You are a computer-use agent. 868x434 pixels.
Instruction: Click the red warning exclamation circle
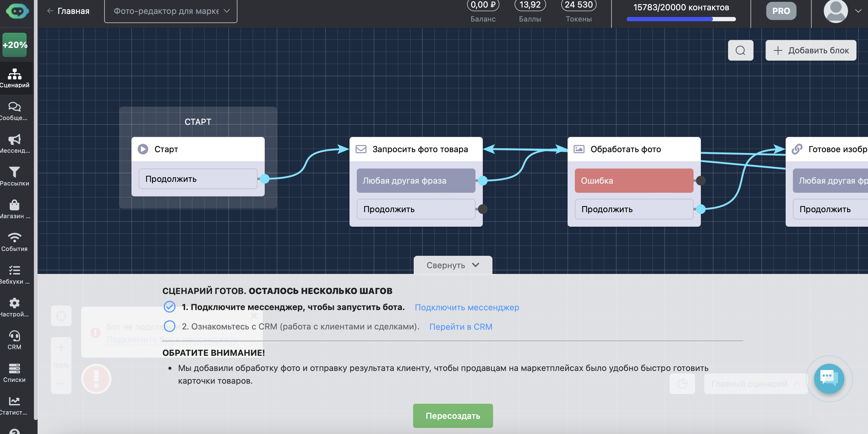(96, 378)
